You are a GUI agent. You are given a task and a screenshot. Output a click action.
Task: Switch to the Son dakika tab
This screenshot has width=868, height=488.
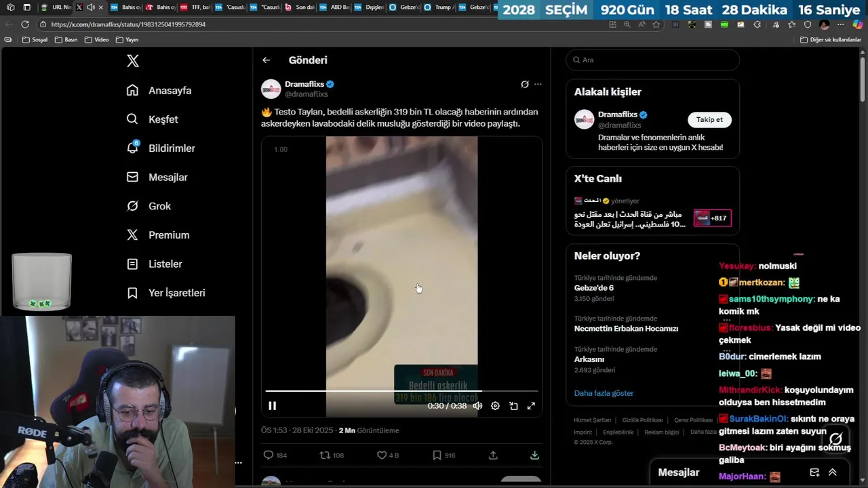pyautogui.click(x=298, y=7)
